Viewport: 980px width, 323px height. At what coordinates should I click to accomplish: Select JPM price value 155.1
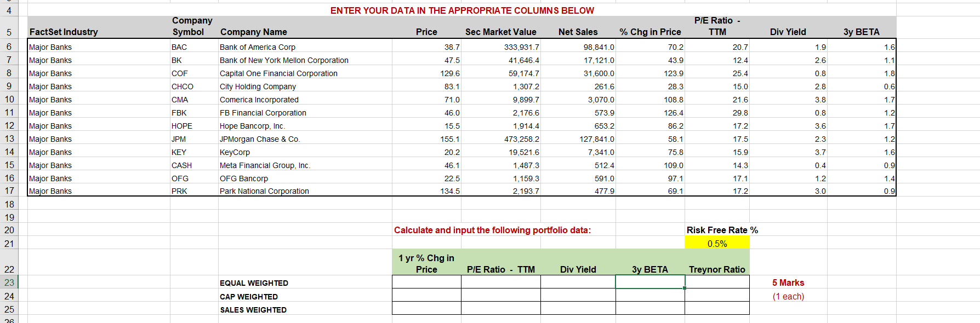(426, 139)
